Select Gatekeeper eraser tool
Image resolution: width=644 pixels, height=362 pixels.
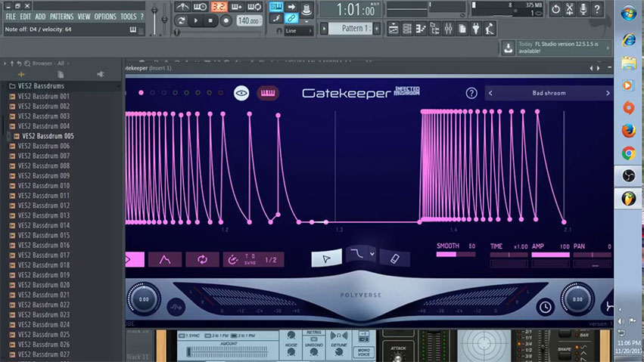click(x=394, y=258)
